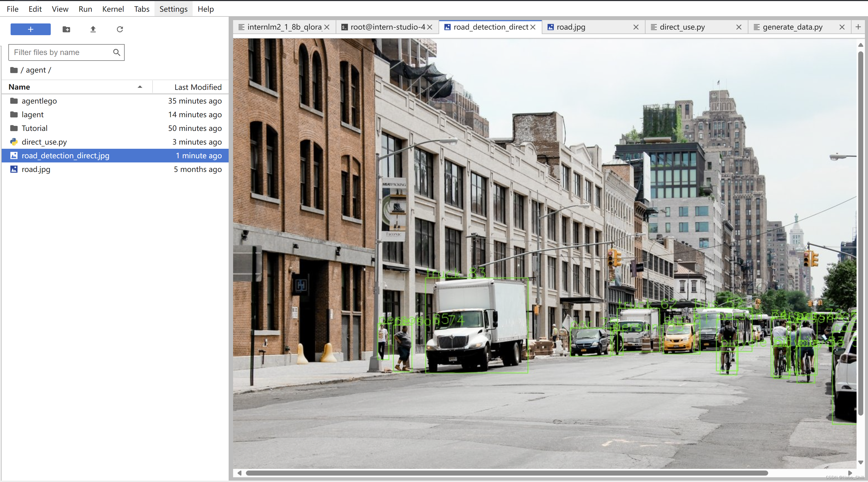
Task: Refresh the file browser list
Action: (x=120, y=29)
